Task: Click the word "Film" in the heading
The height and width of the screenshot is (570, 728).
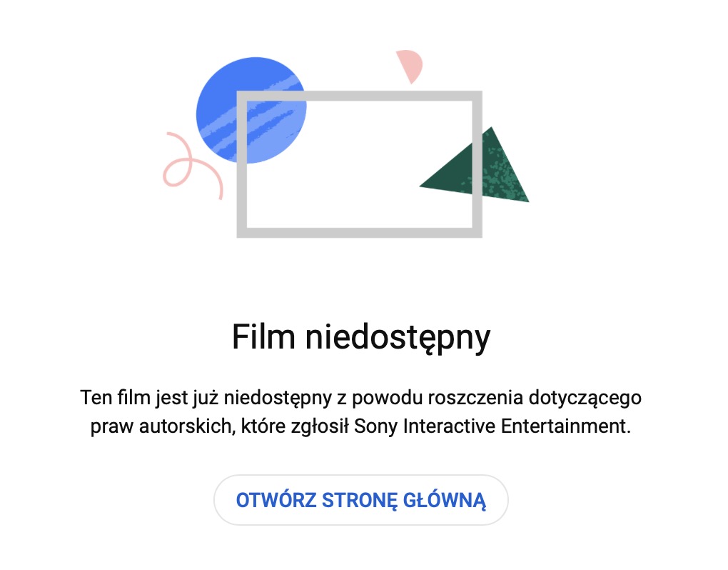Action: (x=263, y=336)
